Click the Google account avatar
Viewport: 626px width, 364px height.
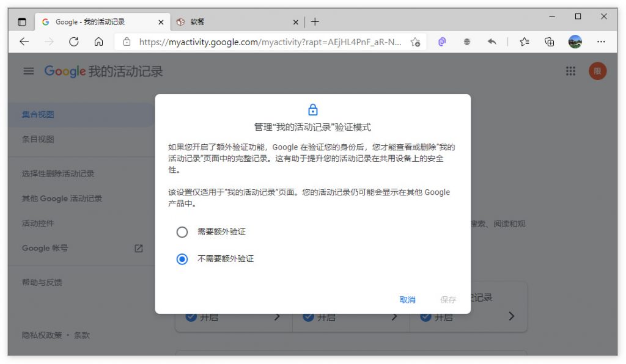(598, 71)
